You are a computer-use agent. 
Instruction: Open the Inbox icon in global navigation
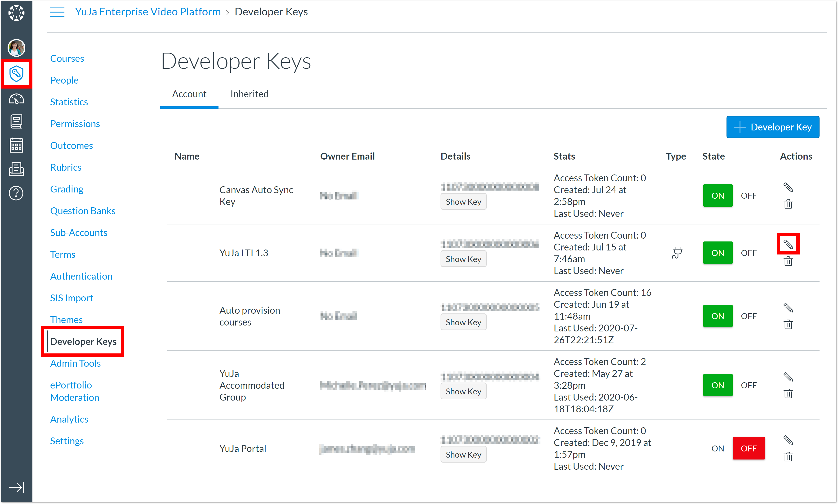point(16,169)
